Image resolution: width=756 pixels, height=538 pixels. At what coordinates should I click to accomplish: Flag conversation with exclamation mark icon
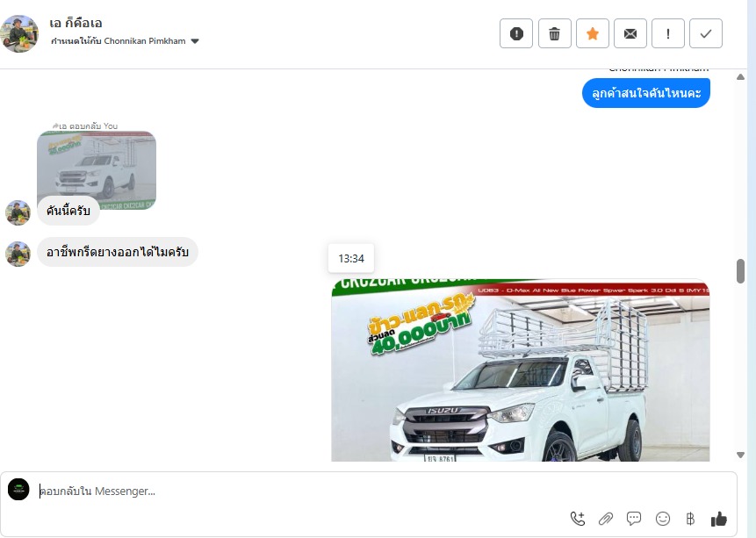(668, 33)
